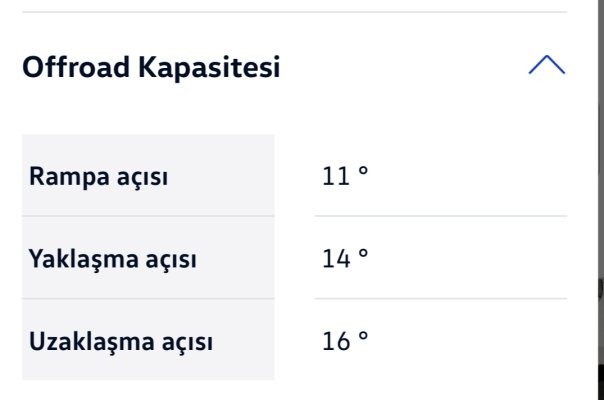Click the number 16 in the last row

(x=336, y=341)
